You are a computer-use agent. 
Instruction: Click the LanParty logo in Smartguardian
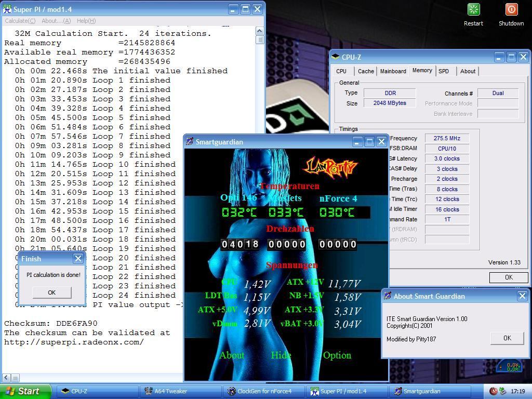coord(330,167)
